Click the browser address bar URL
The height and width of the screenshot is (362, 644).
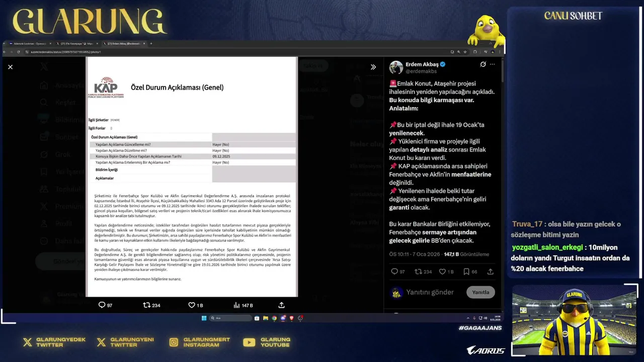coord(66,52)
